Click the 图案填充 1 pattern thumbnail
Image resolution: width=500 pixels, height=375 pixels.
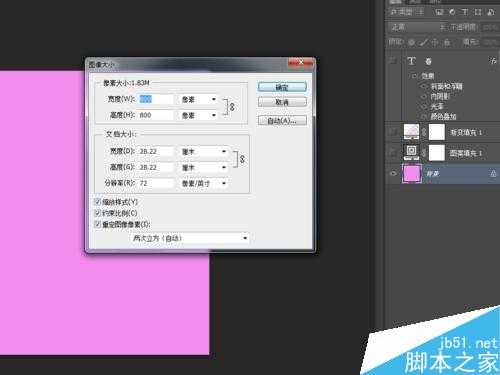coord(411,152)
